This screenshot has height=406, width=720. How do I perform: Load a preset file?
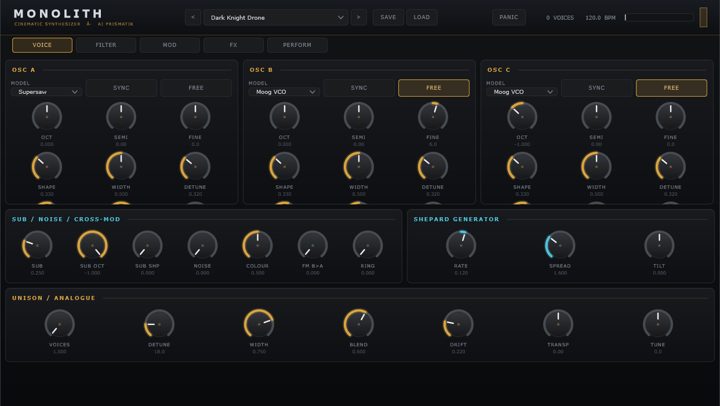(422, 17)
